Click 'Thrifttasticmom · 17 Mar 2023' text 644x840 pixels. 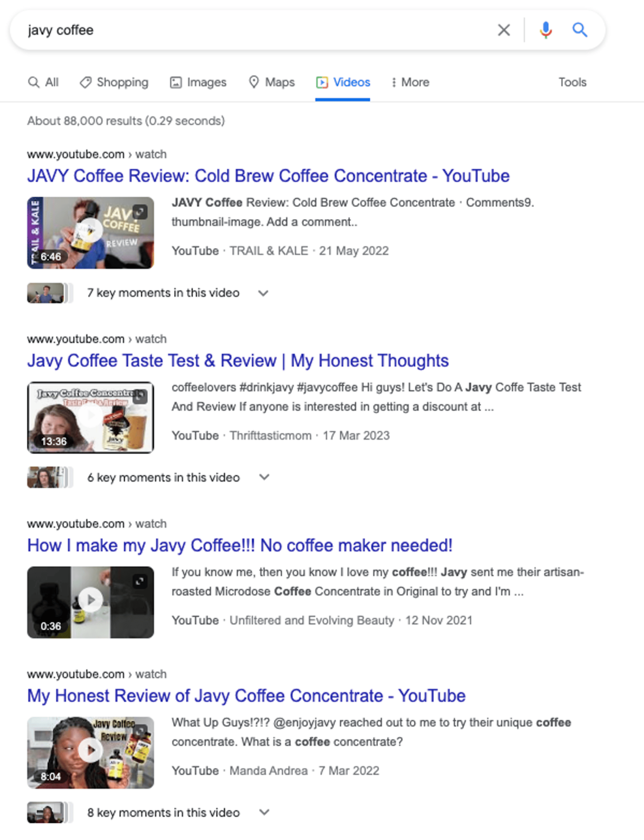[309, 435]
